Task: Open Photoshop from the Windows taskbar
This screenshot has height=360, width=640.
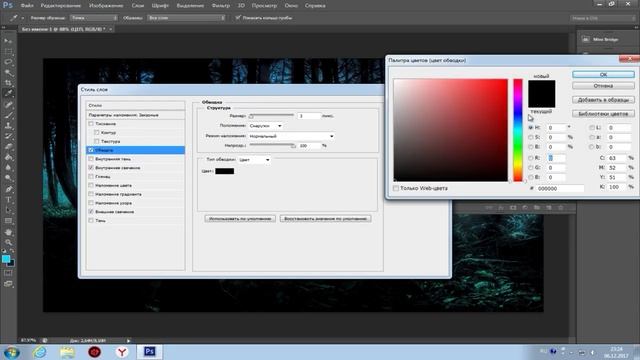Action: 149,351
